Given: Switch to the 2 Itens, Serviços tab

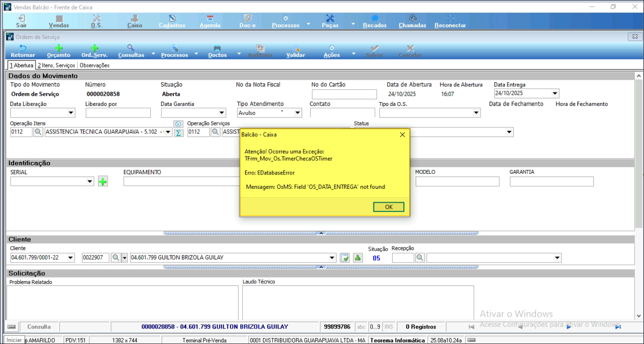Looking at the screenshot, I should point(56,65).
